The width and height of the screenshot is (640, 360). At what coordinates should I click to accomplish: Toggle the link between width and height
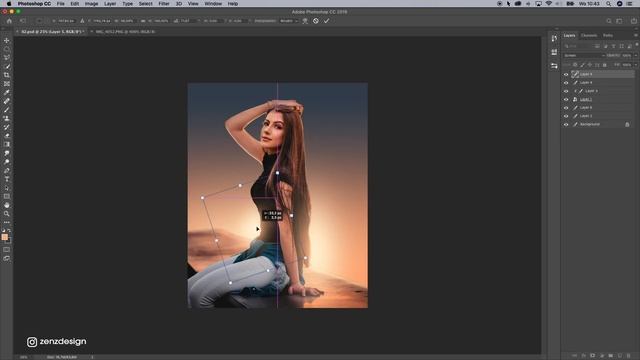(143, 21)
